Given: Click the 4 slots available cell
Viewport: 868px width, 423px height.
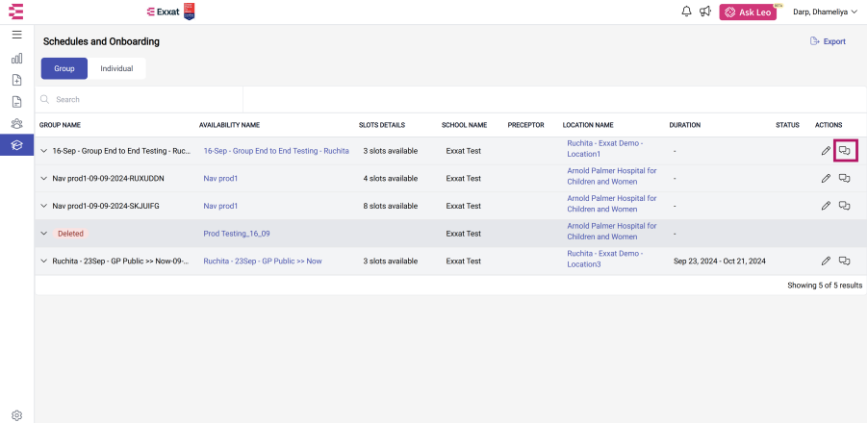Looking at the screenshot, I should (391, 179).
